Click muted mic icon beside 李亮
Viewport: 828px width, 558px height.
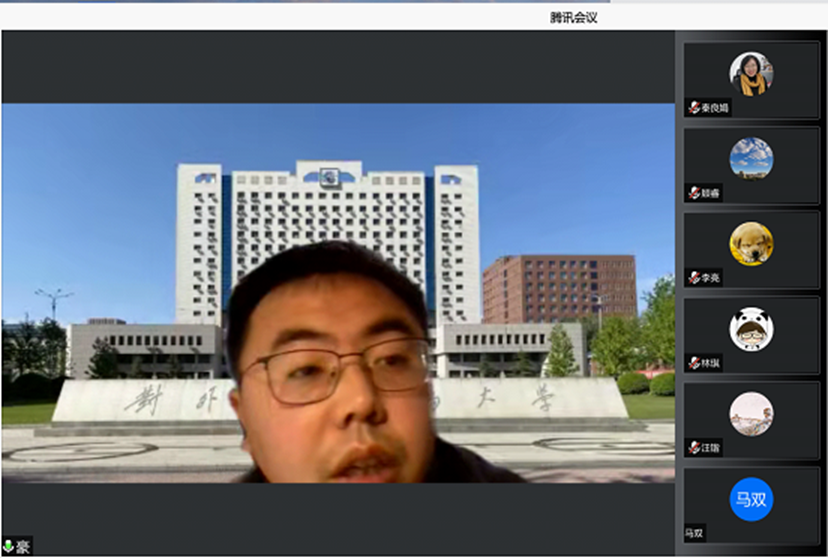point(693,278)
